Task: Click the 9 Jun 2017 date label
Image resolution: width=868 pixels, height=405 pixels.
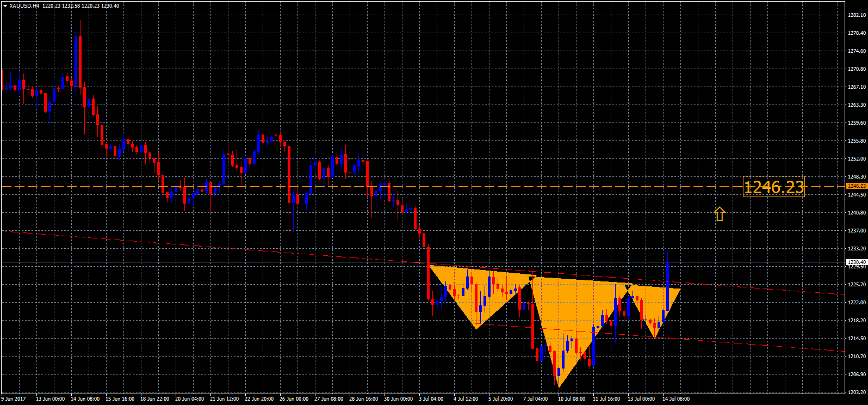Action: click(14, 399)
